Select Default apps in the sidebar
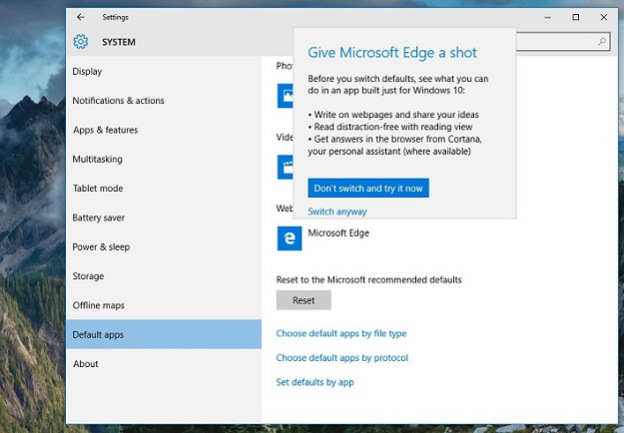This screenshot has width=624, height=433. (164, 334)
